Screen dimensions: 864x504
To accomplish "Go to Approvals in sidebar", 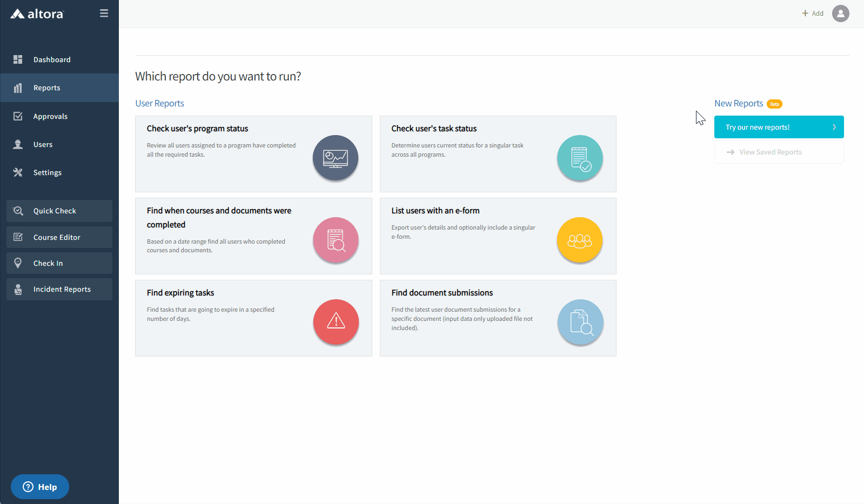I will click(50, 117).
